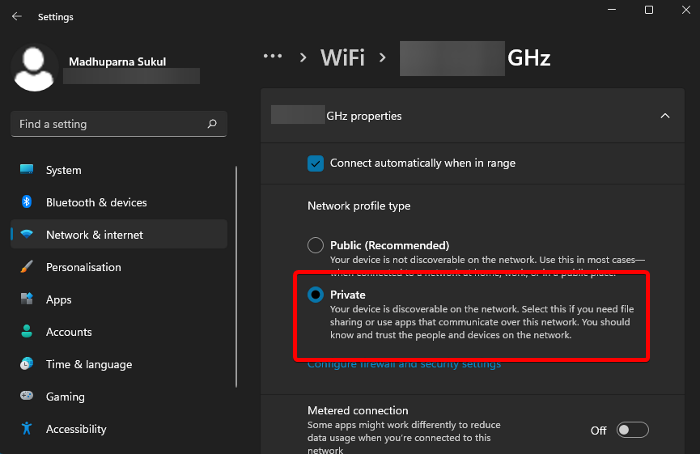Click the back arrow in Settings title bar
The image size is (700, 454).
tap(17, 17)
